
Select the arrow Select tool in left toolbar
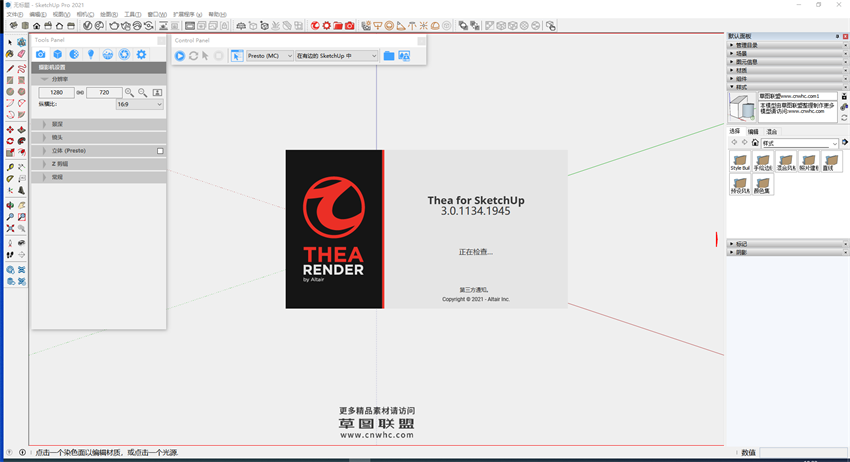tap(10, 42)
